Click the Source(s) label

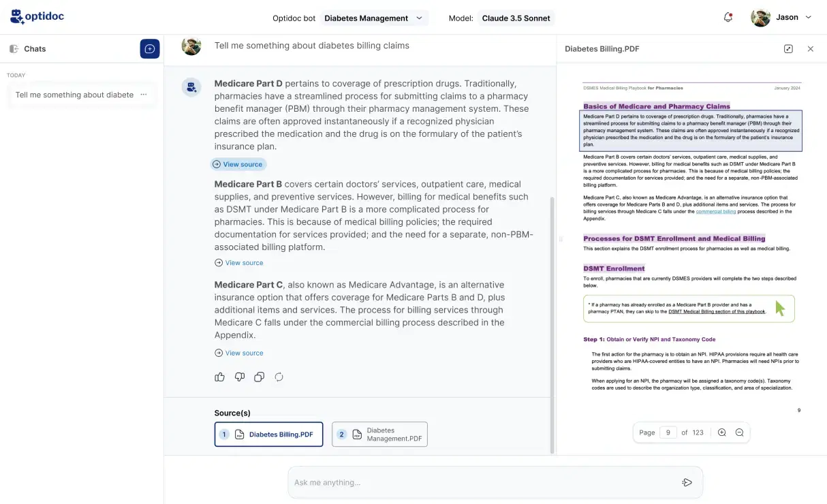(232, 413)
